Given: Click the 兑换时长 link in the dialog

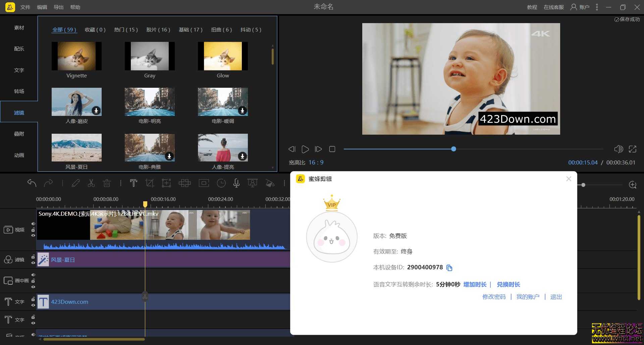Looking at the screenshot, I should [x=508, y=284].
